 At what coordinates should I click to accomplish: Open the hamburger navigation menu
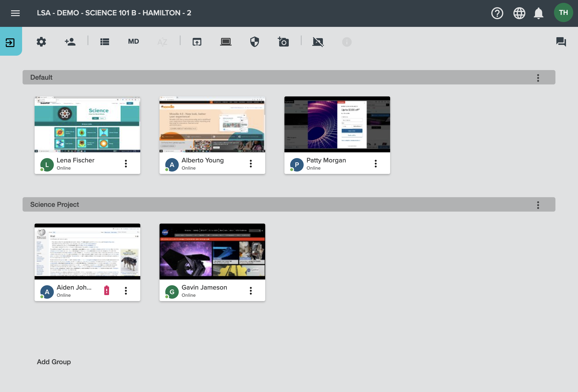click(x=15, y=13)
